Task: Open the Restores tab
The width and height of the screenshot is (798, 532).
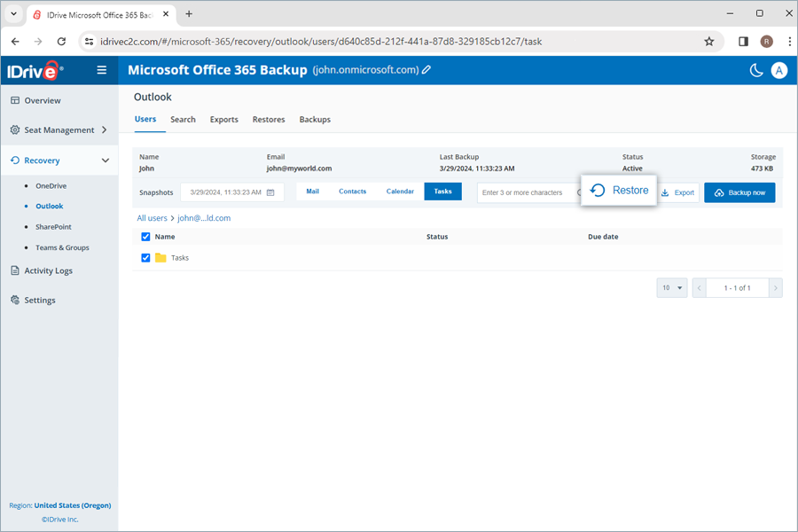Action: tap(269, 120)
